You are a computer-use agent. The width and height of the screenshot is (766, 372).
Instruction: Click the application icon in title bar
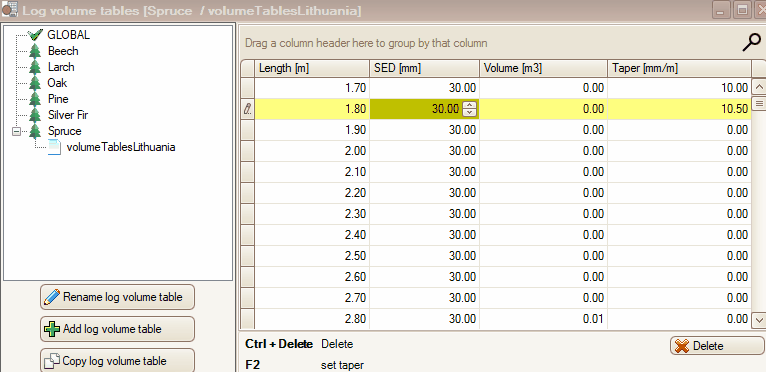tap(9, 10)
